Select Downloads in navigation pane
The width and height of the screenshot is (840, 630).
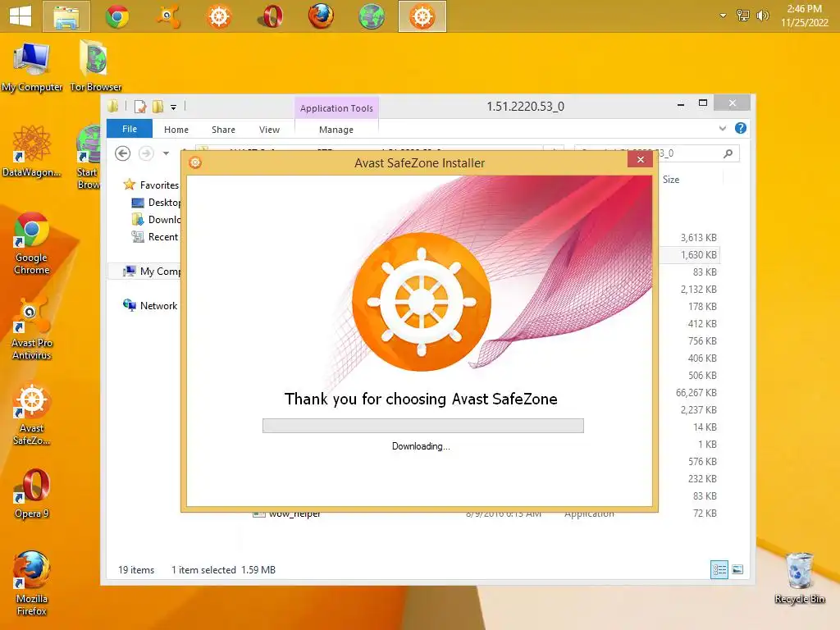click(157, 220)
